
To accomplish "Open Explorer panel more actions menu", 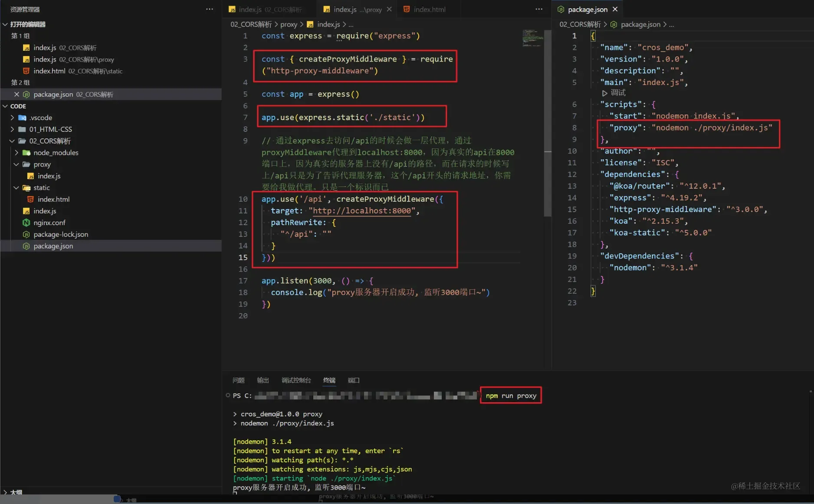I will [210, 9].
